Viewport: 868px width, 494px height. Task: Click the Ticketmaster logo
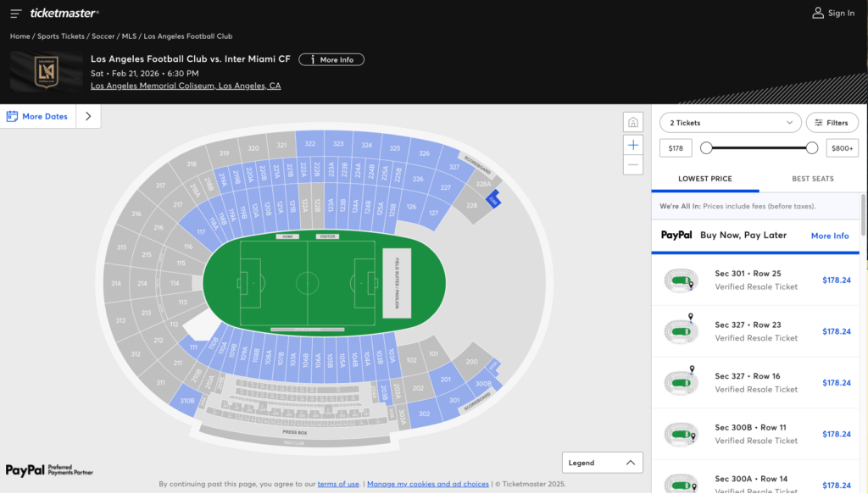[64, 14]
